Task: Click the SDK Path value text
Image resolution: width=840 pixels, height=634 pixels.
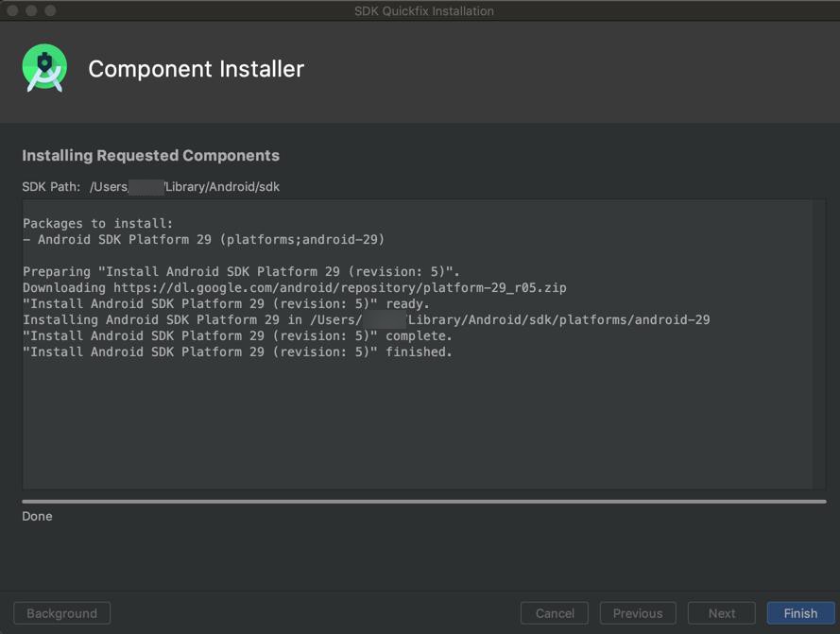Action: [x=185, y=186]
